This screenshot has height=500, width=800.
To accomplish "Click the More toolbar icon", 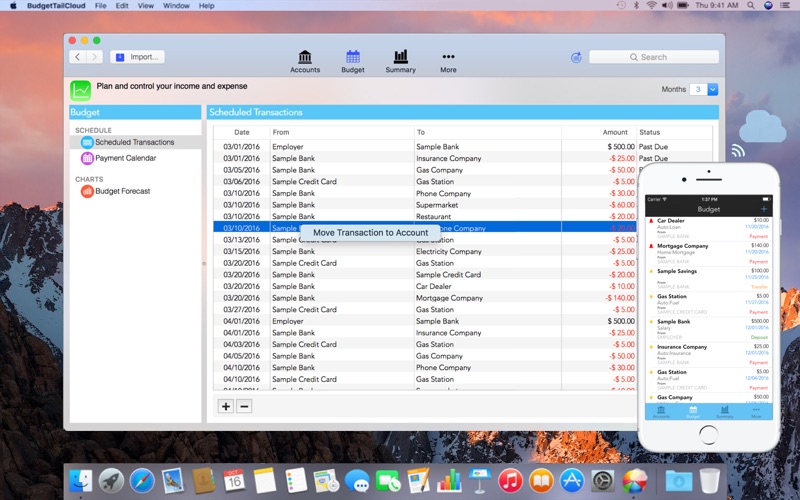I will click(448, 61).
